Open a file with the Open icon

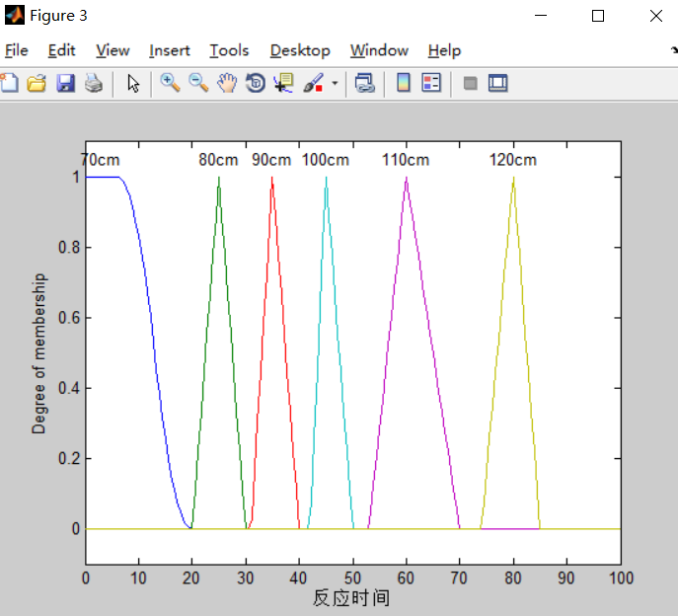[37, 83]
